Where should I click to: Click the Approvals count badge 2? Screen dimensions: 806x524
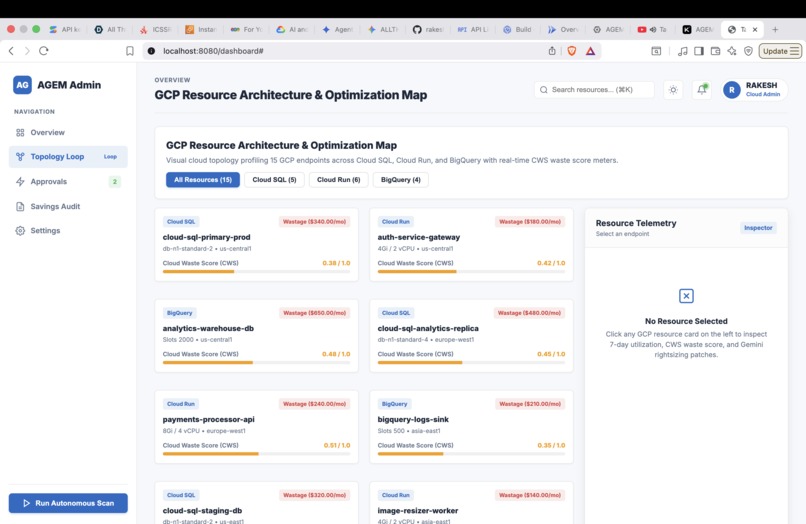pyautogui.click(x=115, y=182)
